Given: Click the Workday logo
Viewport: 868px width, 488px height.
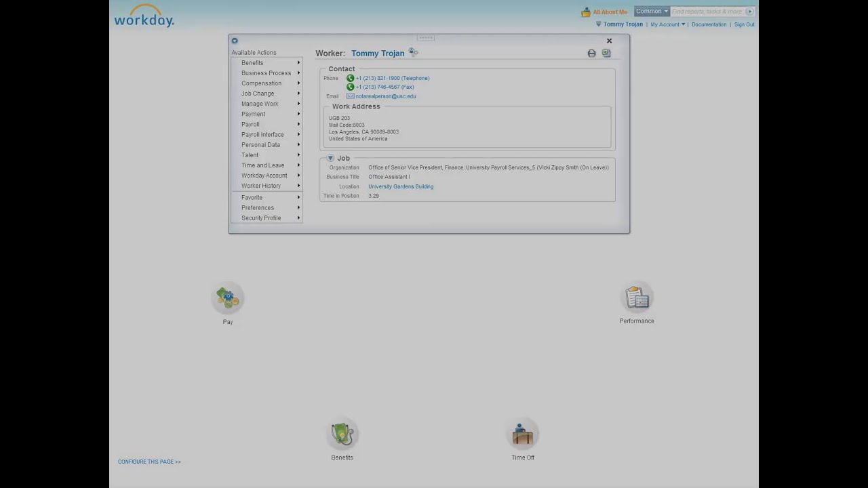Looking at the screenshot, I should tap(144, 16).
